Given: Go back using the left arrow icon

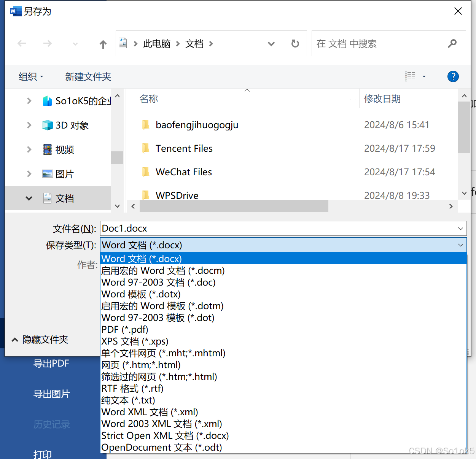Looking at the screenshot, I should pyautogui.click(x=22, y=44).
